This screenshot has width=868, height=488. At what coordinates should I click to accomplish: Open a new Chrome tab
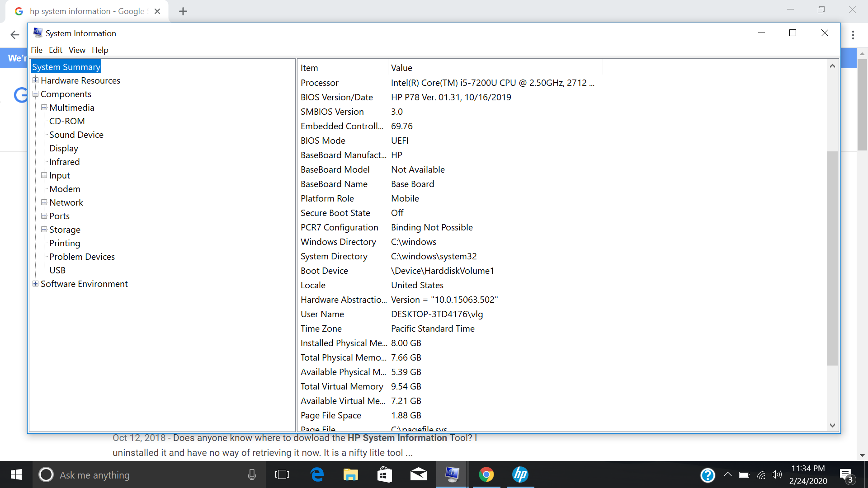tap(183, 11)
